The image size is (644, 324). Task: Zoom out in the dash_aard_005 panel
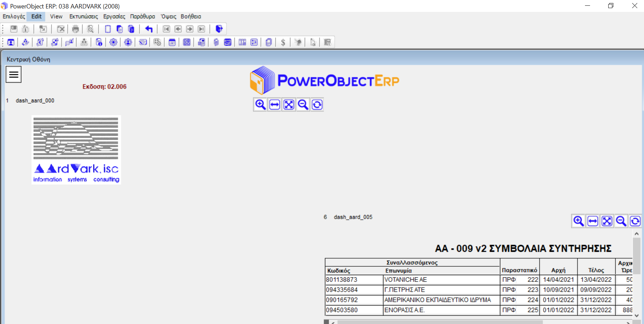click(x=621, y=221)
